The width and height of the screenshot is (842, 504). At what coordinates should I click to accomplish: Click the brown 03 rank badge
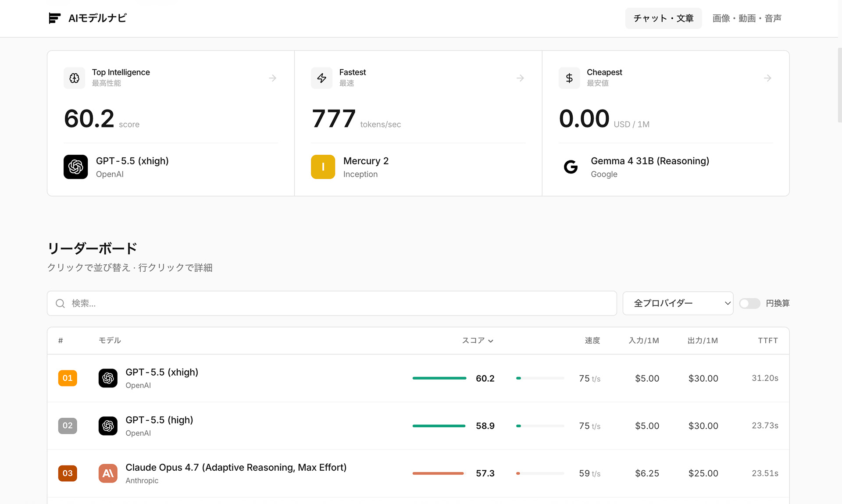[68, 473]
